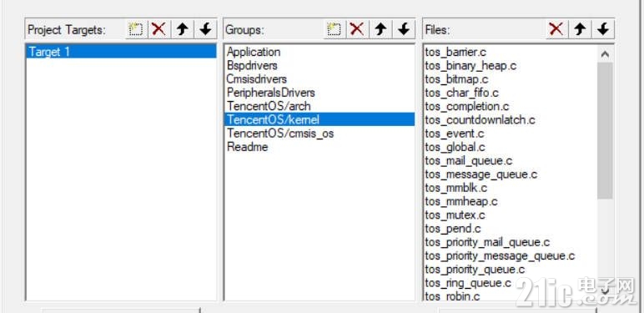Select file tos_char_fifo.c
This screenshot has width=644, height=313.
click(461, 93)
